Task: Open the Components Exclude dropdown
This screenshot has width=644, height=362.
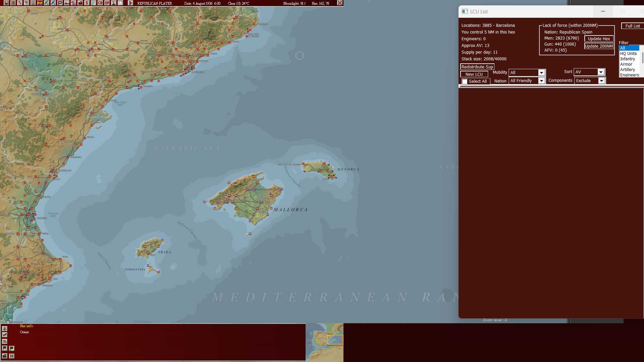Action: 602,80
